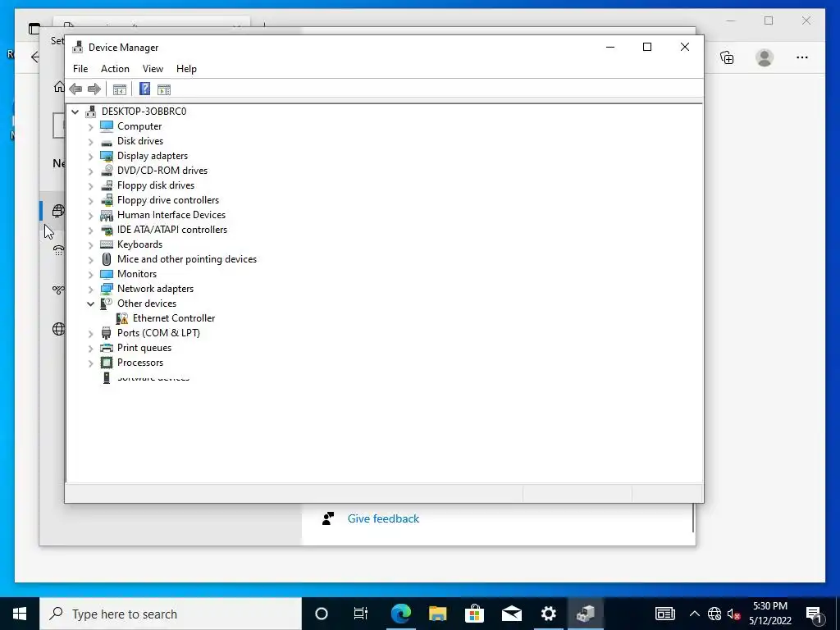Select the IDE ATA/ATAPI controllers icon

coord(107,230)
